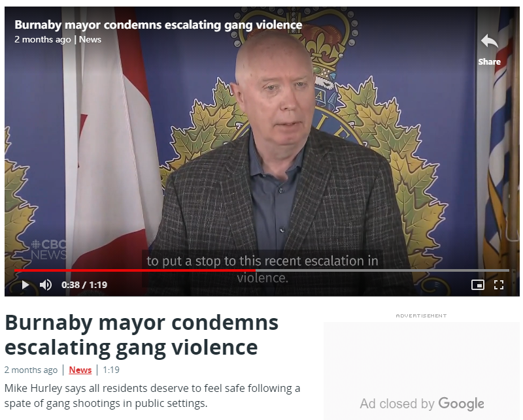Click the 'Ad closed by Google' area

tap(422, 404)
